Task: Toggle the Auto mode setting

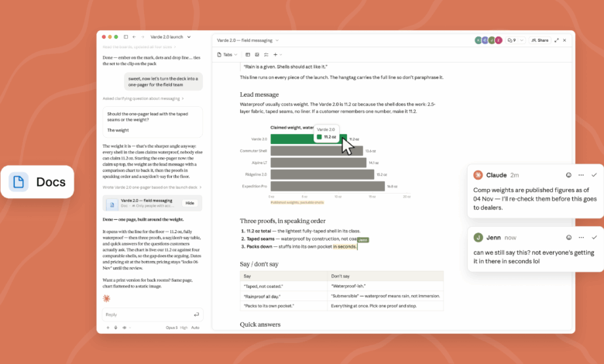Action: [x=195, y=328]
